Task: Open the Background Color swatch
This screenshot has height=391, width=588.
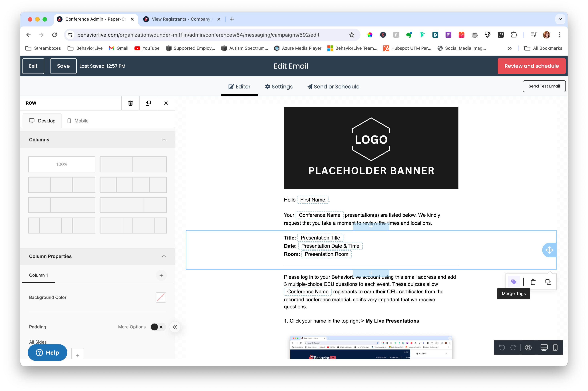Action: click(x=161, y=297)
